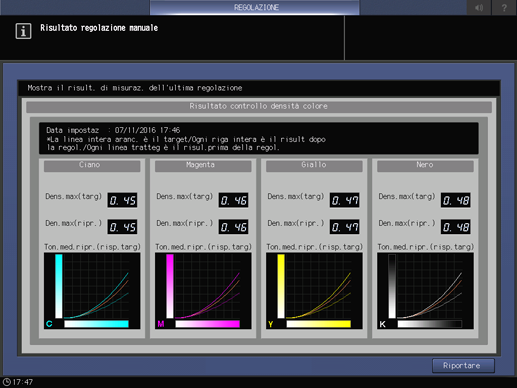517x388 pixels.
Task: Select the REGOLAZIONE tab
Action: 255,7
